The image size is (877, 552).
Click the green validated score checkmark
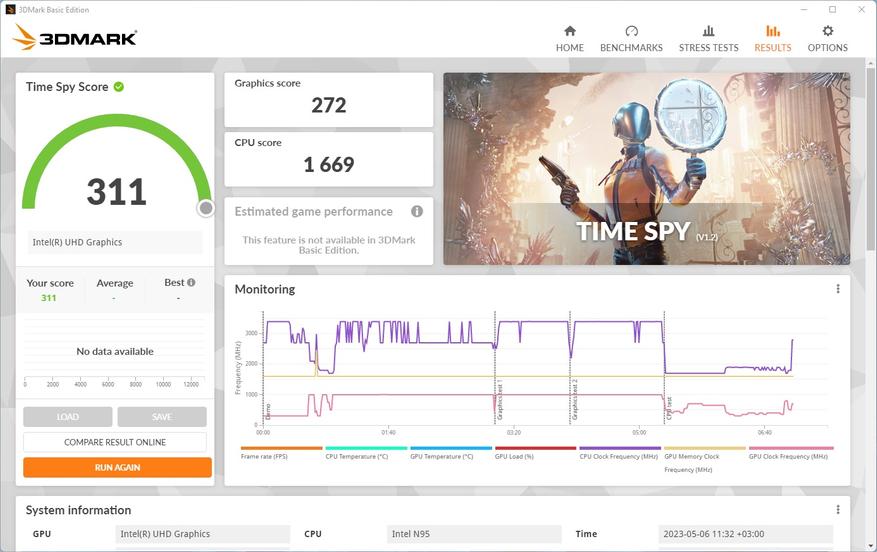click(x=119, y=87)
